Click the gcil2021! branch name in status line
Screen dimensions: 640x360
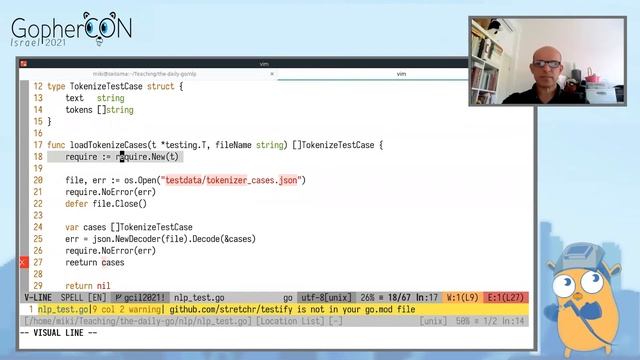[144, 298]
